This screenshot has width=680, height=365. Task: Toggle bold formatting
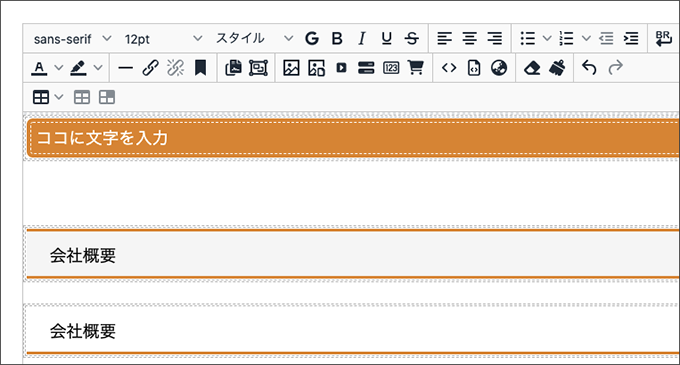click(337, 39)
